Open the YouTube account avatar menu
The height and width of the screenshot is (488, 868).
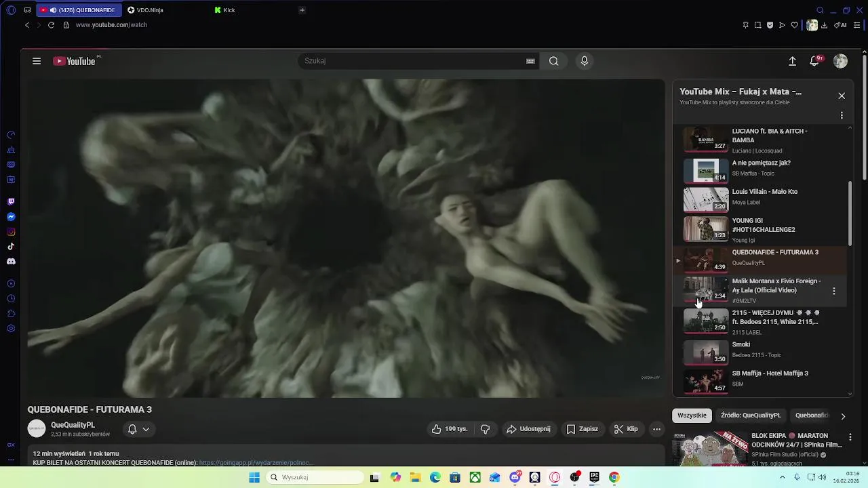coord(840,61)
